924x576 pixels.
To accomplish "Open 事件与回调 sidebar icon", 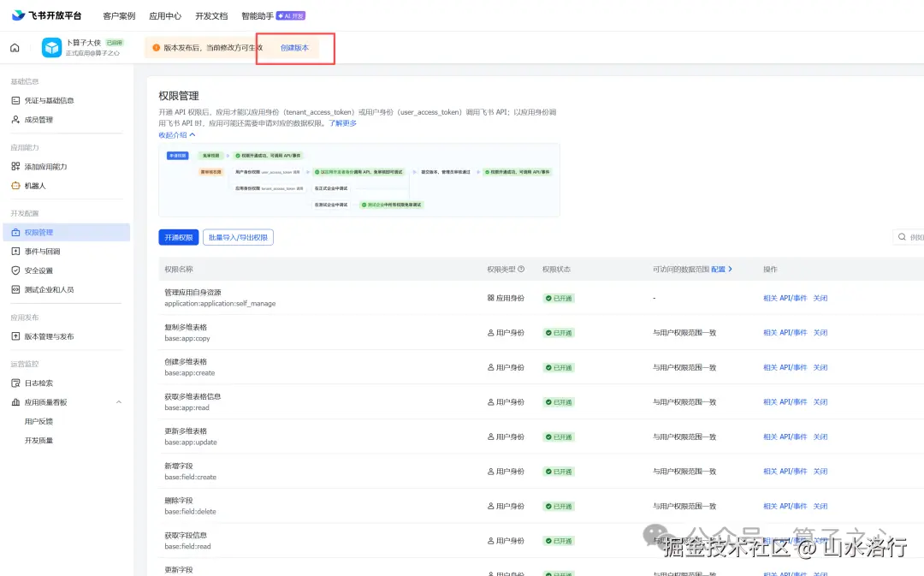I will (16, 252).
